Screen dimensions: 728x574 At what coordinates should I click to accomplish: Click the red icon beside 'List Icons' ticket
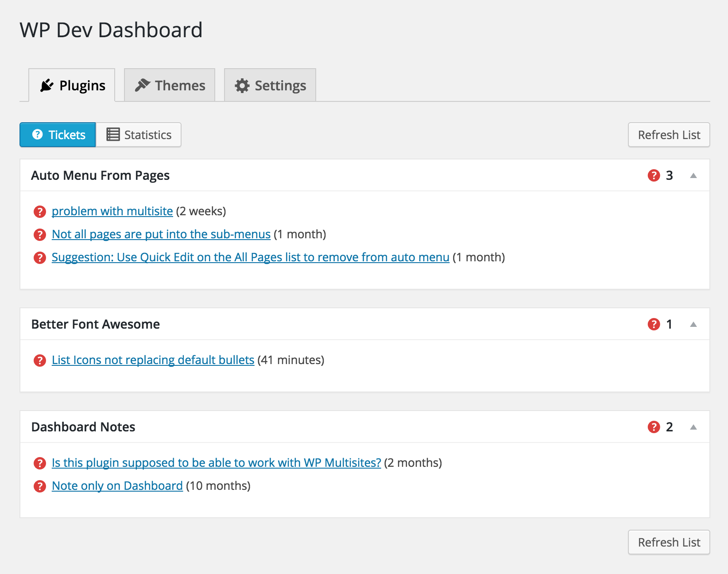pyautogui.click(x=40, y=361)
